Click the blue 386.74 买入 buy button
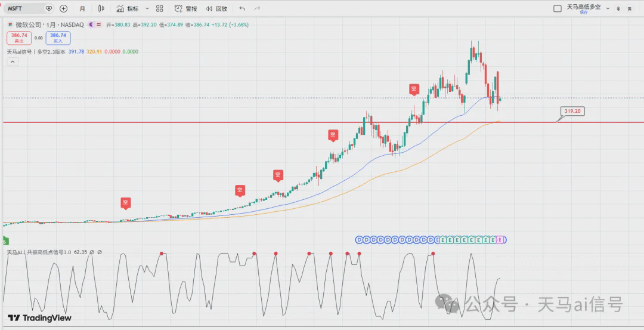 coord(58,38)
